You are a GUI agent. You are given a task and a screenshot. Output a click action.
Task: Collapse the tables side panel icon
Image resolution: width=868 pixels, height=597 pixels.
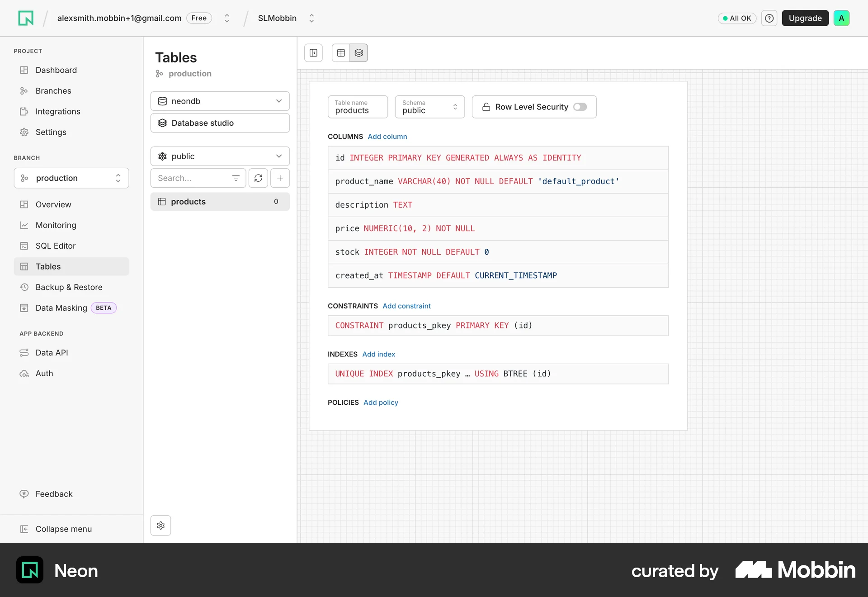point(313,53)
